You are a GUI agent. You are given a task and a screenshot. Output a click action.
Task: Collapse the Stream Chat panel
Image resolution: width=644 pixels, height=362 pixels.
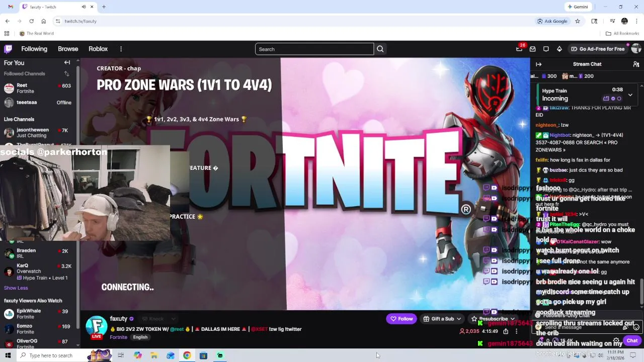[x=538, y=64]
